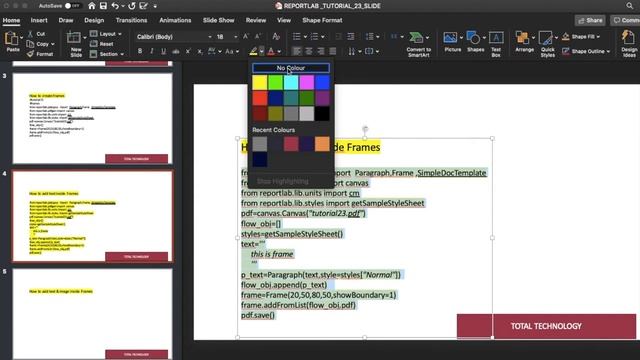Choose No Colour in highlight palette
The height and width of the screenshot is (360, 640).
point(291,68)
